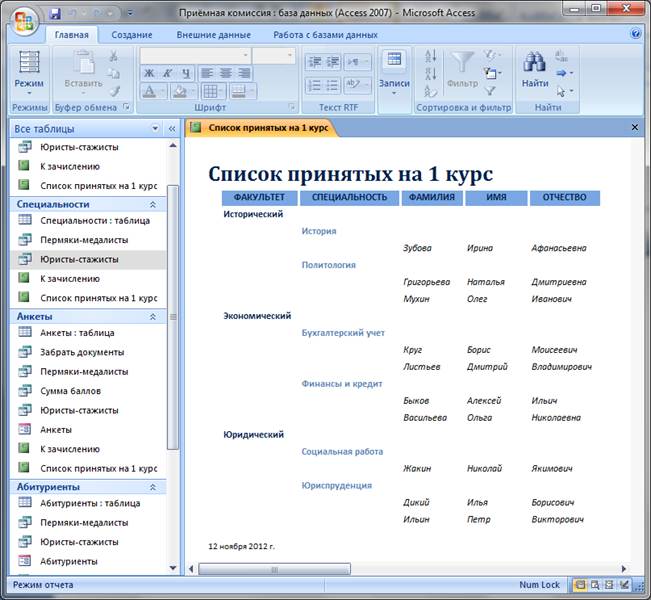Image resolution: width=651 pixels, height=600 pixels.
Task: Click the Cut scissors icon
Action: click(x=113, y=56)
